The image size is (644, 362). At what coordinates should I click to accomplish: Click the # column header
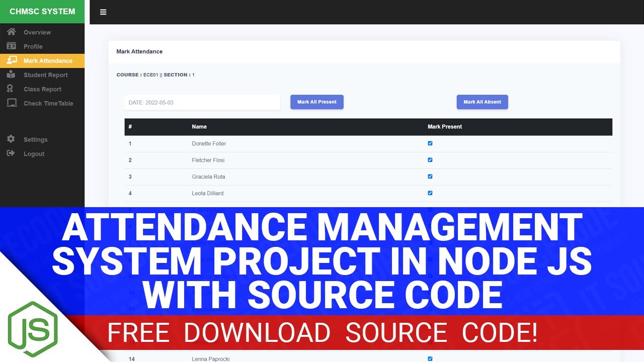pos(130,127)
